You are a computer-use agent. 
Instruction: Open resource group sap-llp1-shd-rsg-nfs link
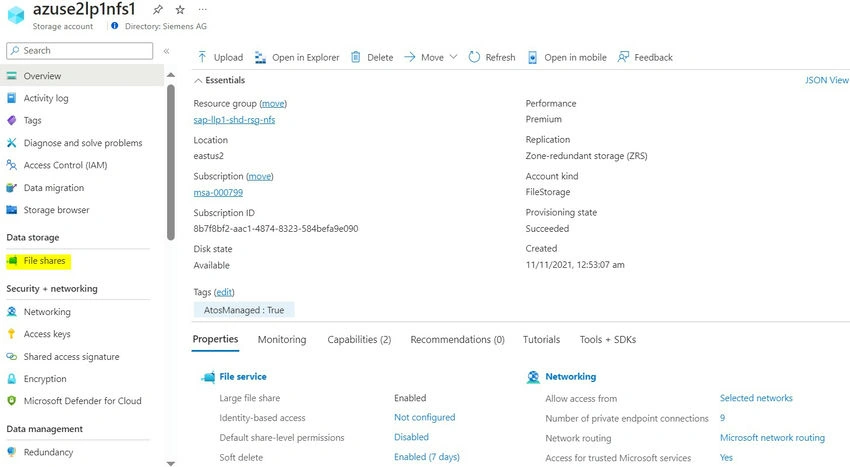pos(234,120)
